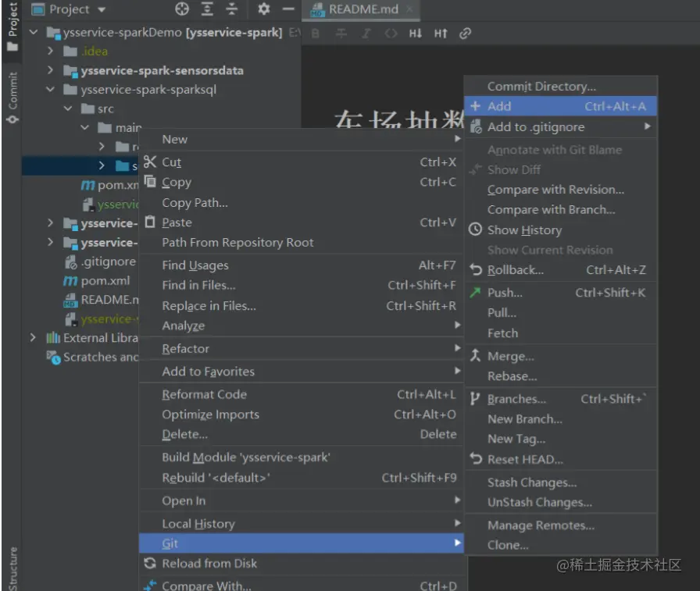Increase header level with H up icon
The width and height of the screenshot is (700, 591).
point(441,34)
